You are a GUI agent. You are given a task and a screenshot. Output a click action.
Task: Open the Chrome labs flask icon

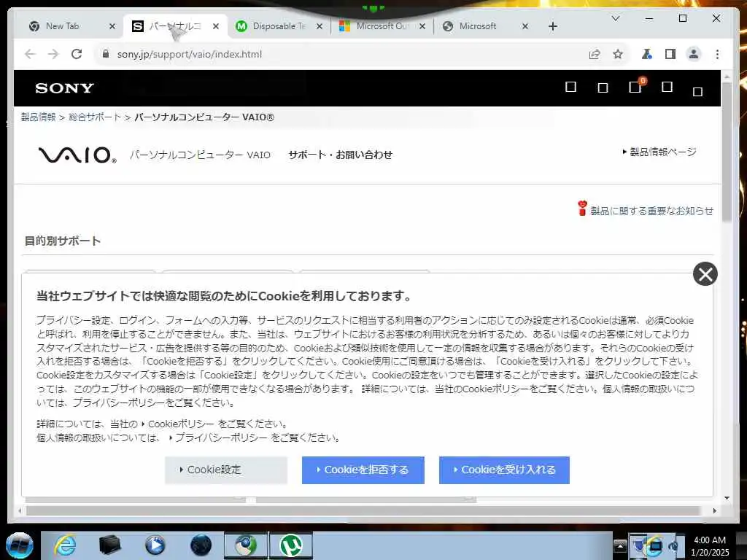click(x=646, y=54)
